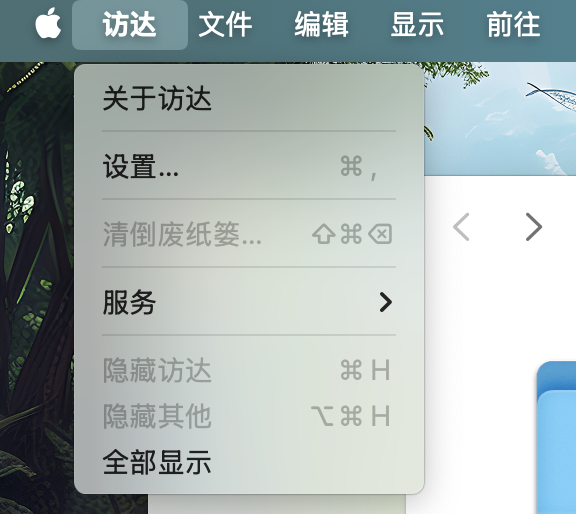Open the 编辑 menu

pos(321,25)
